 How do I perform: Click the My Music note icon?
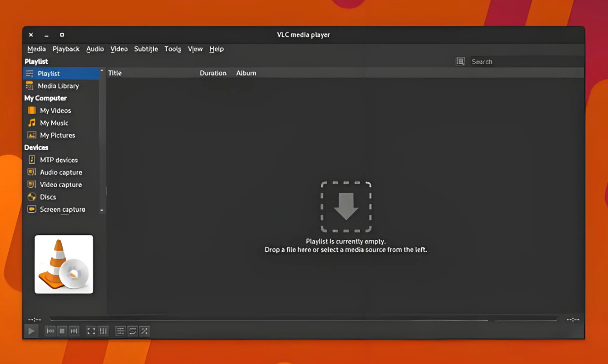tap(32, 123)
